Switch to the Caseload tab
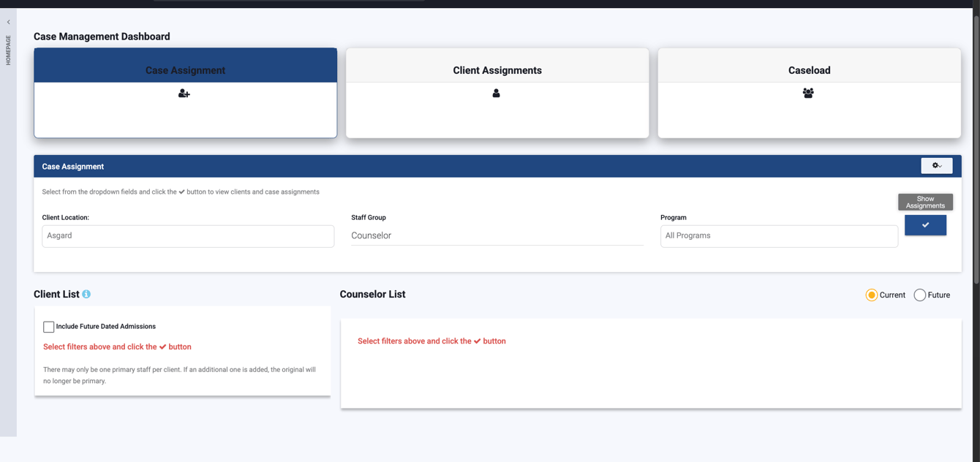 pos(808,70)
